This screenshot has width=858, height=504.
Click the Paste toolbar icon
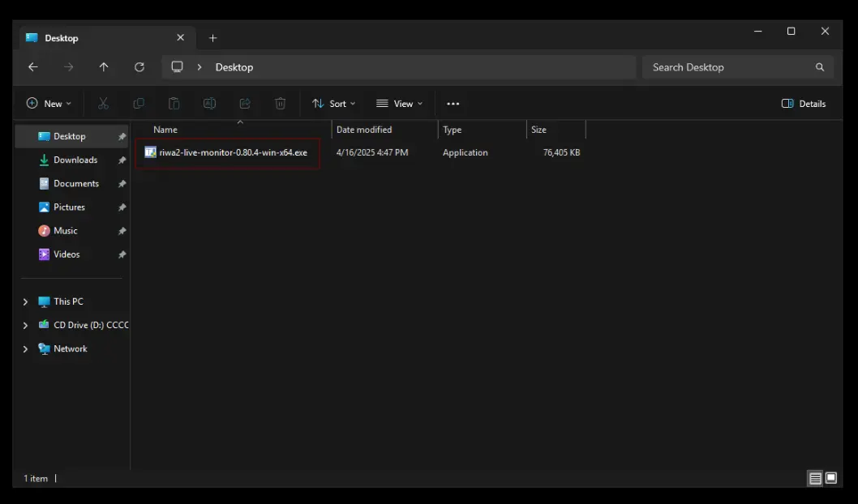(174, 103)
